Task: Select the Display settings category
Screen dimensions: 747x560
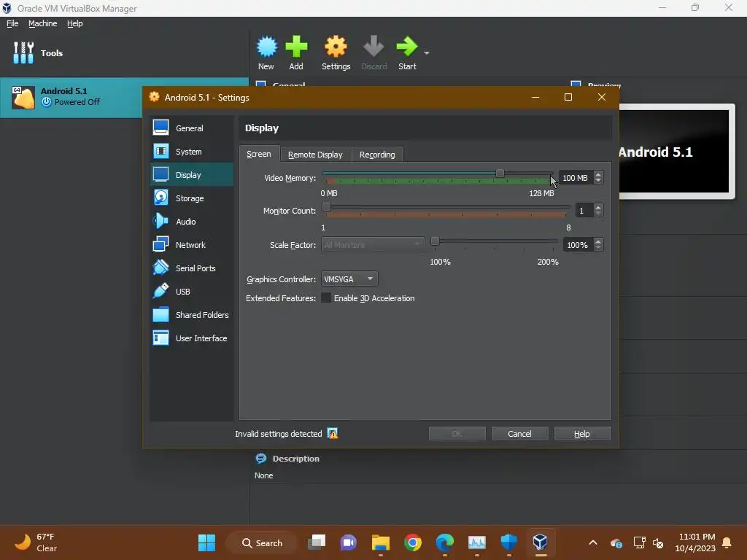Action: [192, 175]
